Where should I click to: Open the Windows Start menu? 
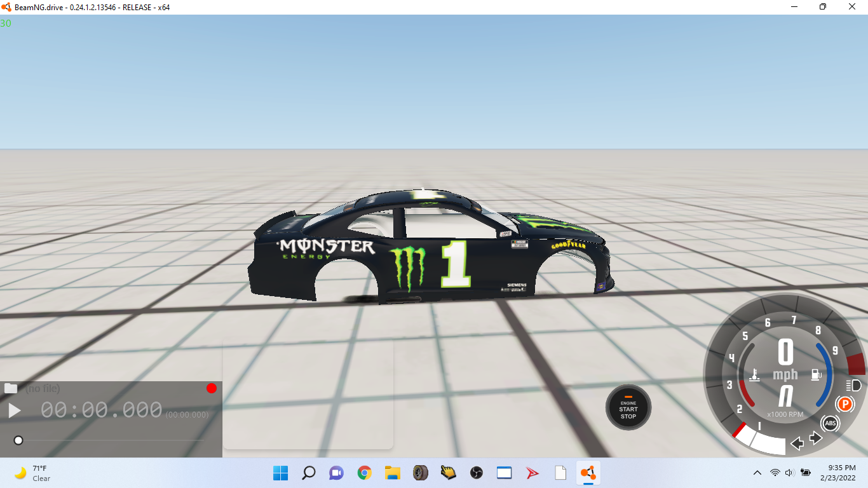[x=280, y=473]
